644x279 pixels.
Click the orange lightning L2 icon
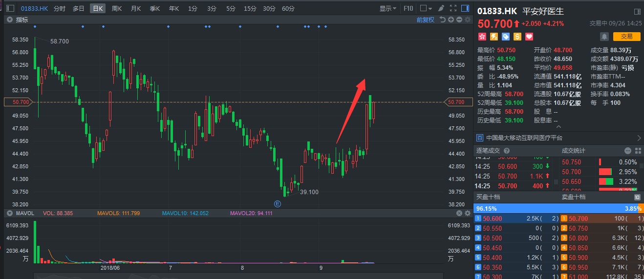pyautogui.click(x=494, y=37)
